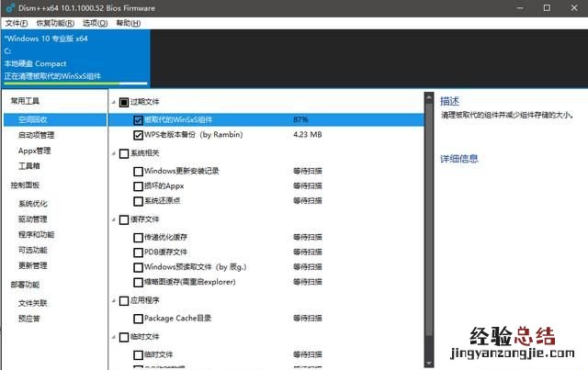Check 系统还原点 checkbox
Image resolution: width=588 pixels, height=370 pixels.
click(x=138, y=201)
